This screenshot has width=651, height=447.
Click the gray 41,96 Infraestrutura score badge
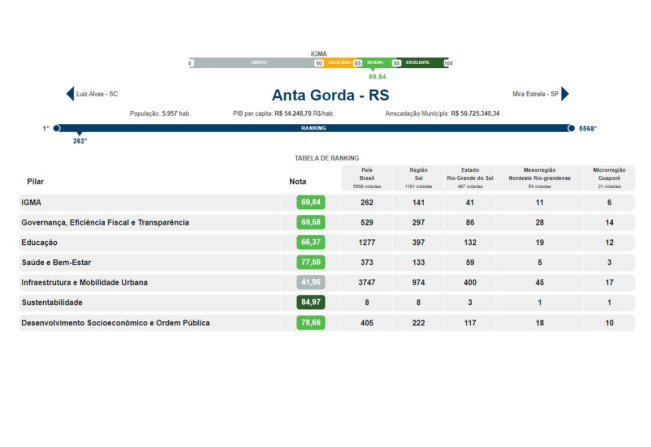(x=311, y=282)
